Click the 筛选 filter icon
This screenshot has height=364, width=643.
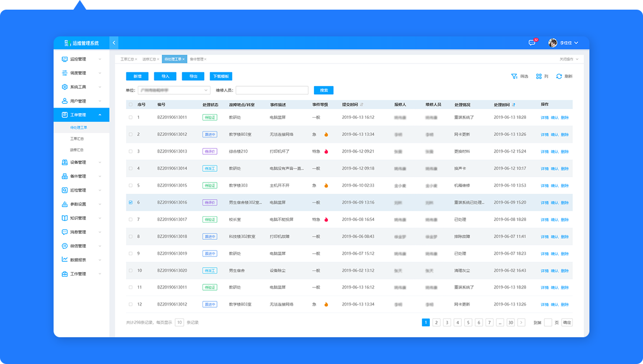click(x=514, y=77)
